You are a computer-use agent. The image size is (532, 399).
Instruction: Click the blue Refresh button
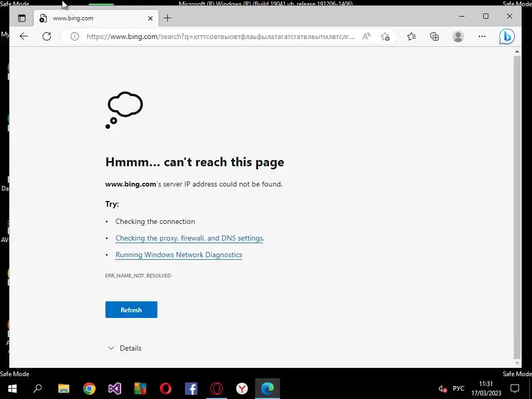click(x=131, y=310)
